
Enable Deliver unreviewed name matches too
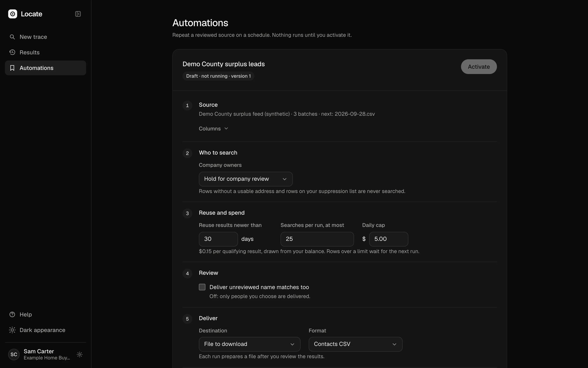(x=202, y=287)
